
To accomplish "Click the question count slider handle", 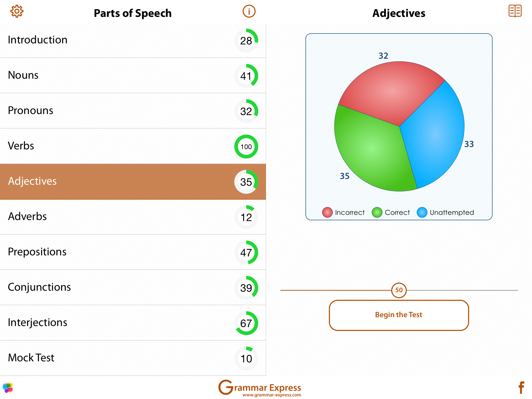I will click(x=399, y=290).
